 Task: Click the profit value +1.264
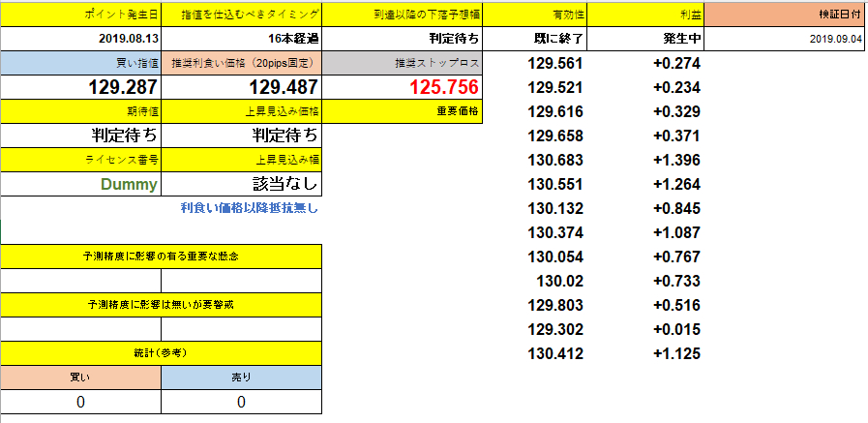tap(676, 184)
